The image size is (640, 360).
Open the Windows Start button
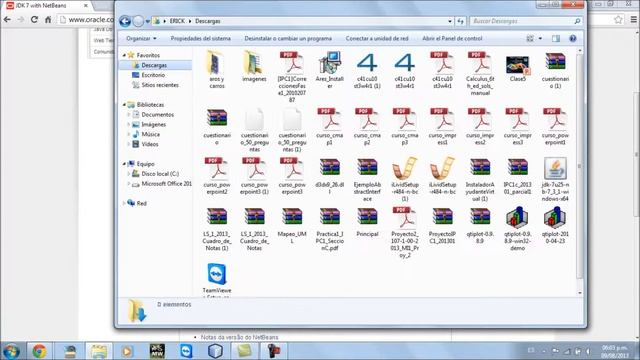point(11,351)
